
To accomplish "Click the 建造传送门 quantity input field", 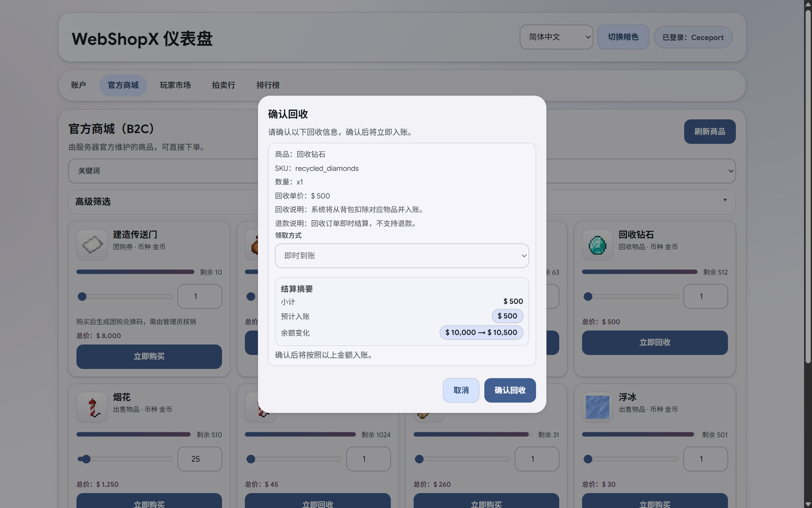I will (200, 296).
